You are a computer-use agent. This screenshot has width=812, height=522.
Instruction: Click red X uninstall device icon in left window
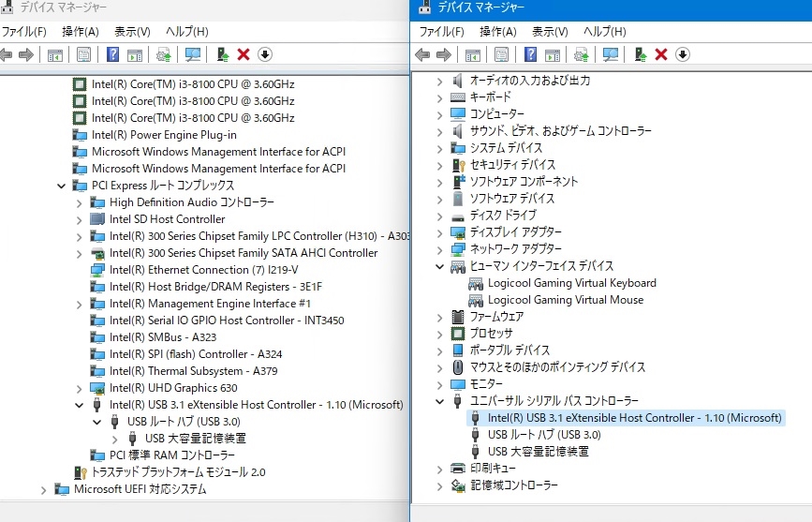[244, 54]
